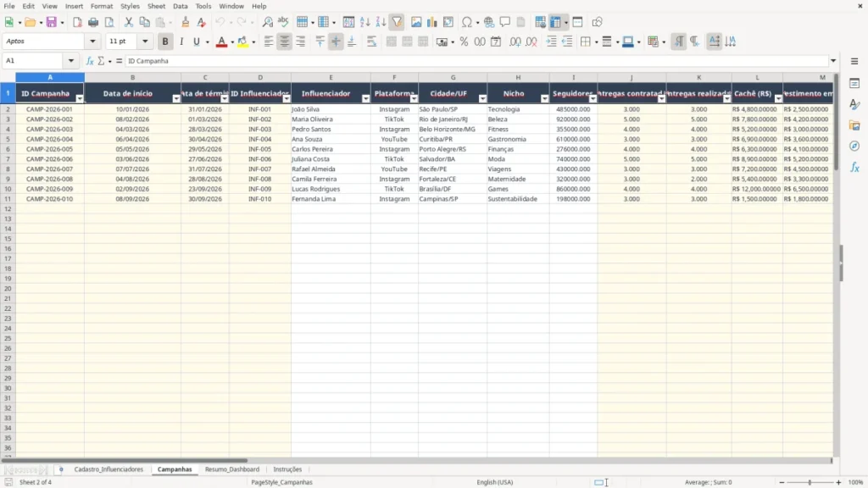Screen dimensions: 868x488
Task: Insert an image from the toolbar
Action: (x=416, y=22)
